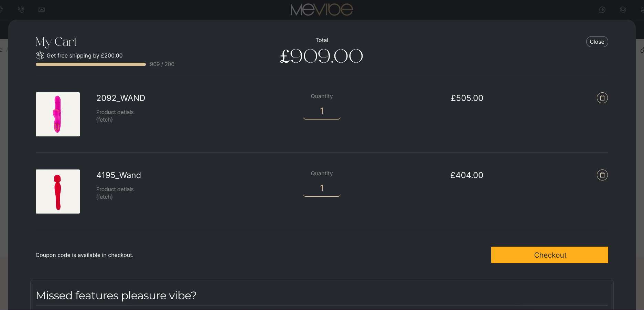
Task: Click the email envelope icon in header
Action: click(42, 10)
